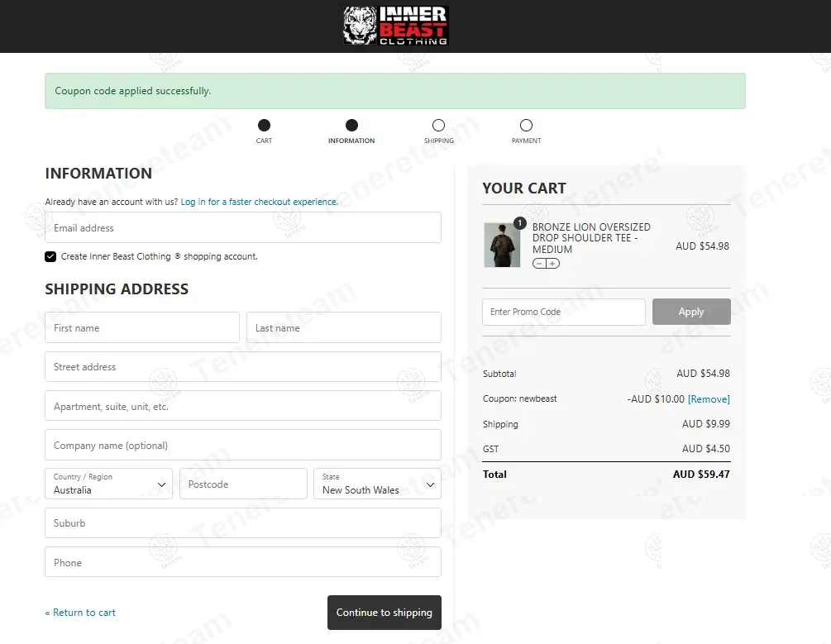Select the Shipping Address heading
This screenshot has height=644, width=831.
[x=117, y=289]
